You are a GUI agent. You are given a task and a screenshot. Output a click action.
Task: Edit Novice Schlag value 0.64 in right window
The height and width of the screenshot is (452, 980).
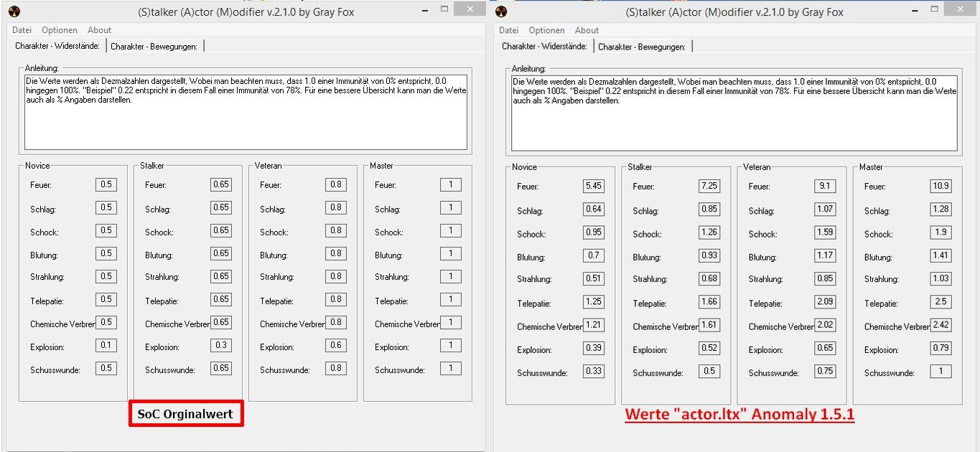594,209
